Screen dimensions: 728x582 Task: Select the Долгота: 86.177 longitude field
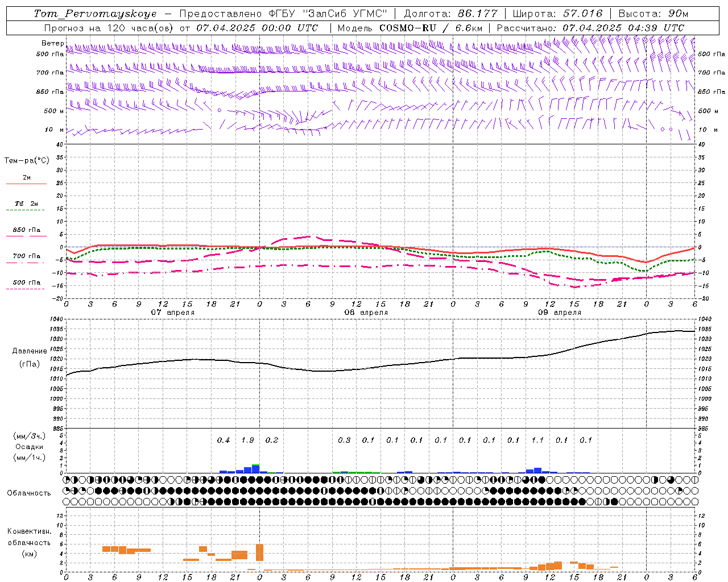[451, 14]
